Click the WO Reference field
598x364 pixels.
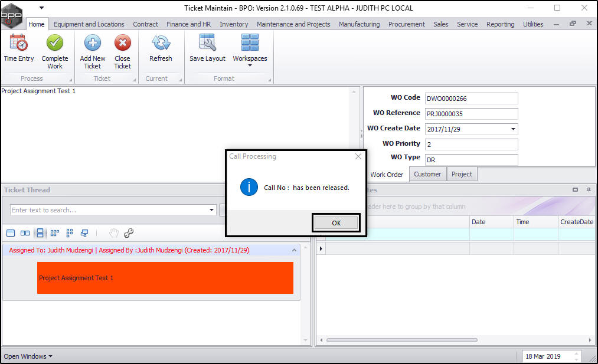point(472,114)
